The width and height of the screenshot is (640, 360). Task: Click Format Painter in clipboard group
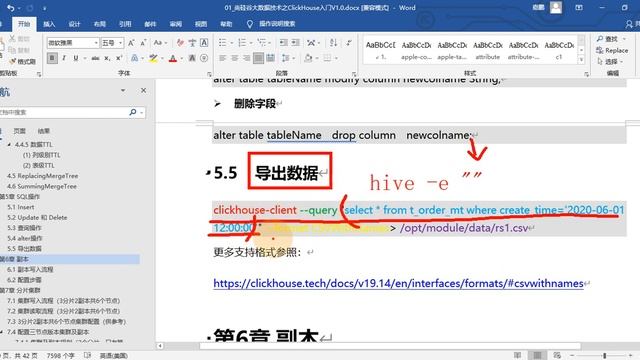23,62
